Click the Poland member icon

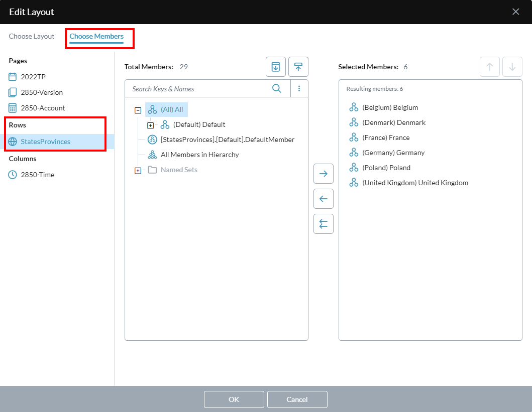click(x=354, y=168)
